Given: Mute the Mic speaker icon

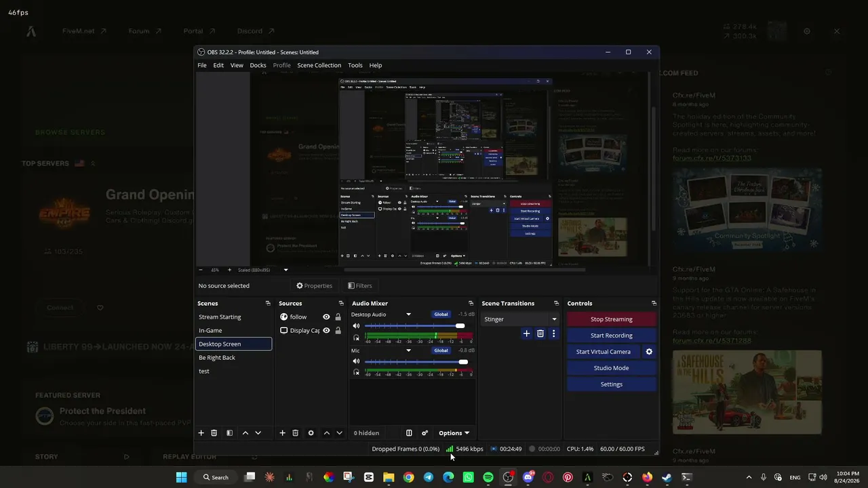Looking at the screenshot, I should point(356,361).
